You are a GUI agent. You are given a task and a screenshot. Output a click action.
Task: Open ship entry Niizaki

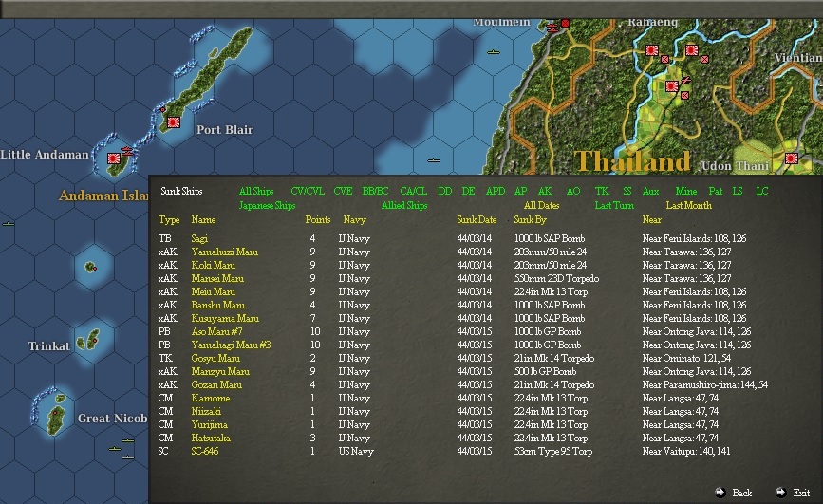pyautogui.click(x=206, y=411)
